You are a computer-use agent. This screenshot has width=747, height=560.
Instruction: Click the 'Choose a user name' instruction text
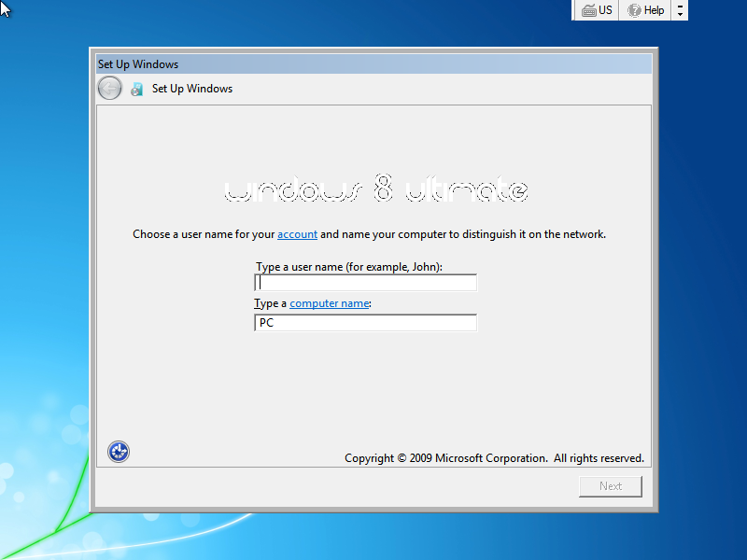coord(369,234)
